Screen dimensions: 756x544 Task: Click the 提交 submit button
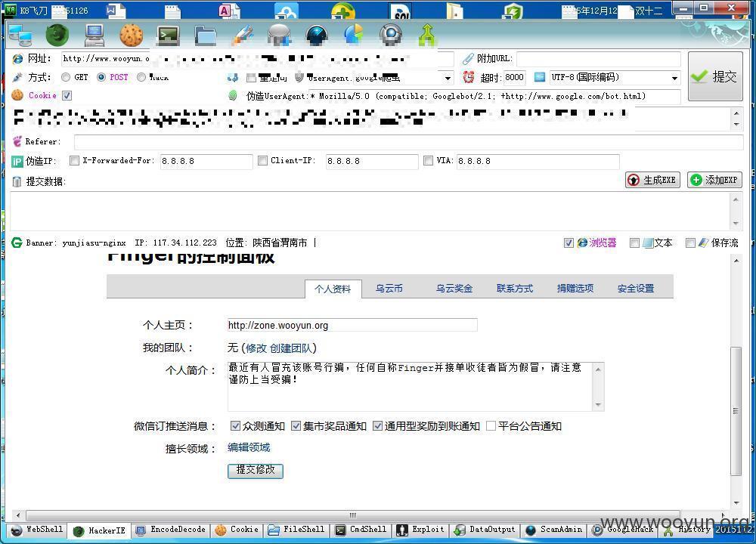tap(715, 76)
